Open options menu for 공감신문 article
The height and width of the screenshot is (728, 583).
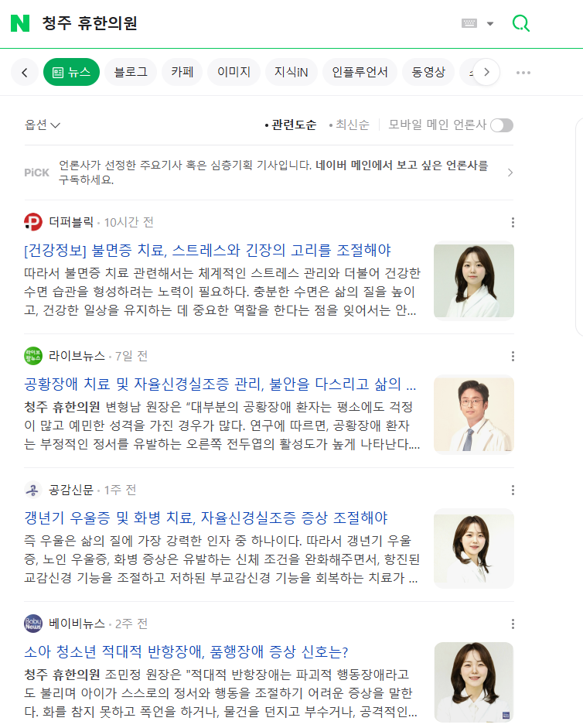pyautogui.click(x=513, y=490)
